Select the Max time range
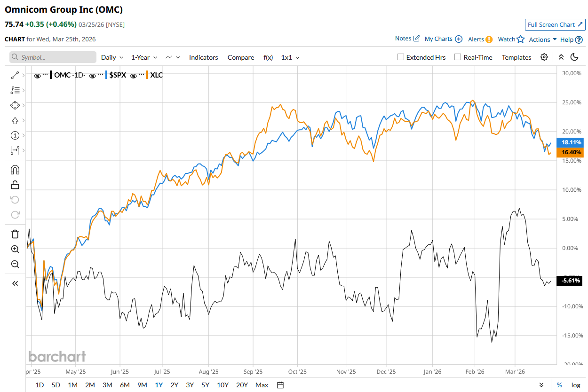This screenshot has width=588, height=392. 262,385
